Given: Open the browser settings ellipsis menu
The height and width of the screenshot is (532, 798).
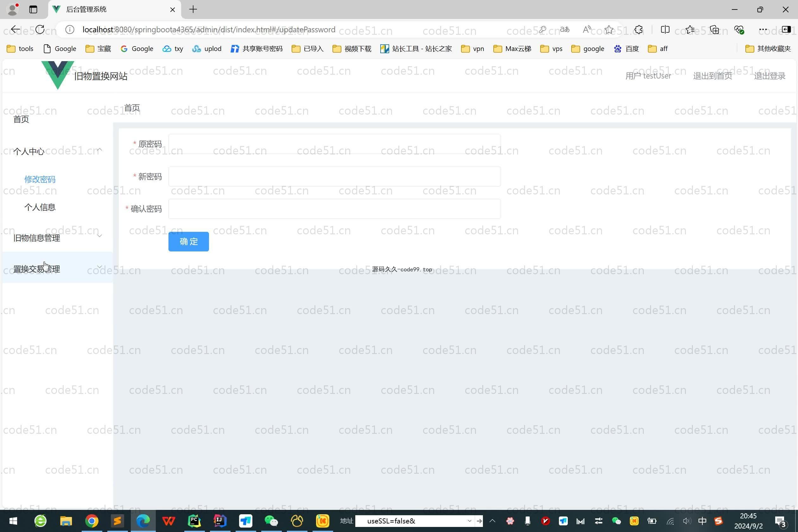Looking at the screenshot, I should [x=763, y=29].
